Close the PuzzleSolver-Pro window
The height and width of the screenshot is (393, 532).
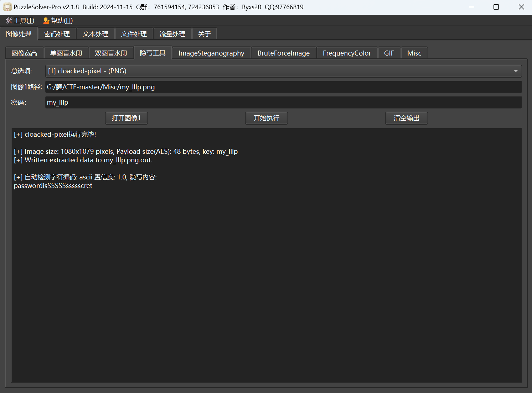[x=521, y=7]
